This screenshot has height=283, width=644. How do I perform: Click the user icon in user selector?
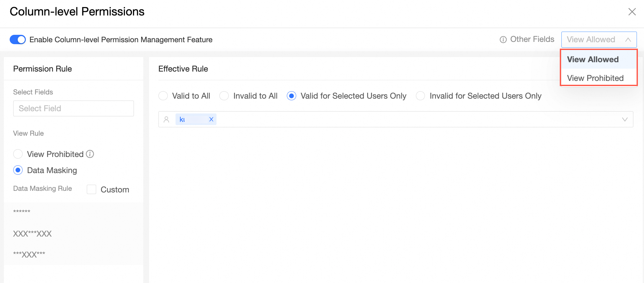tap(166, 119)
